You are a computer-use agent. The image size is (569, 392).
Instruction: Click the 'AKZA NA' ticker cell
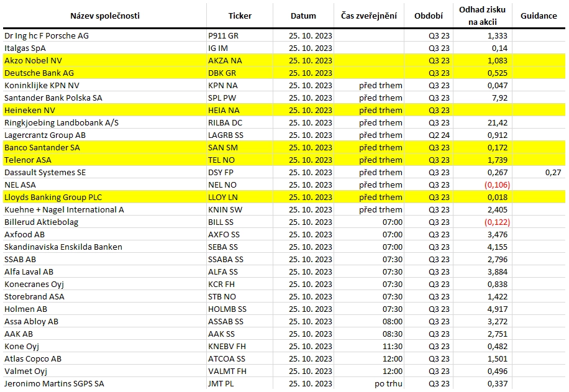240,60
